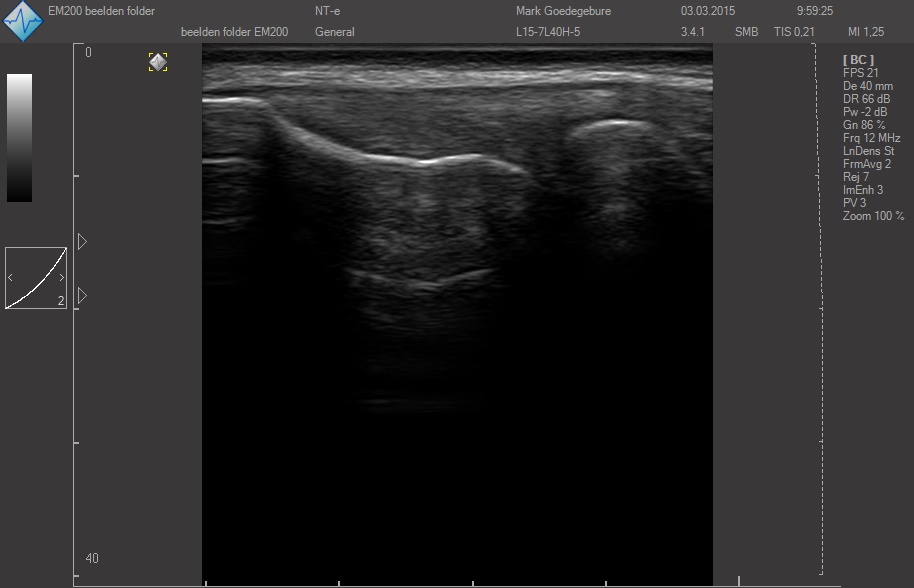Select the [ BC ] mode label
914x588 pixels.
tap(858, 60)
